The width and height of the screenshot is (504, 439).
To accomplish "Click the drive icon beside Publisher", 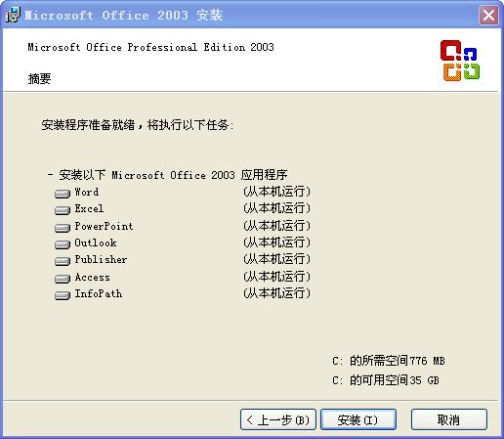I will point(63,261).
